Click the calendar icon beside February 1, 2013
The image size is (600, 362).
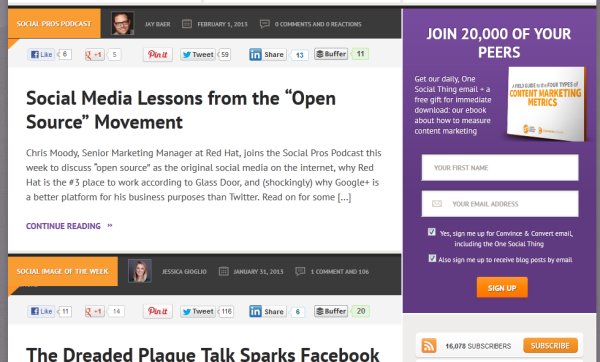(x=187, y=24)
